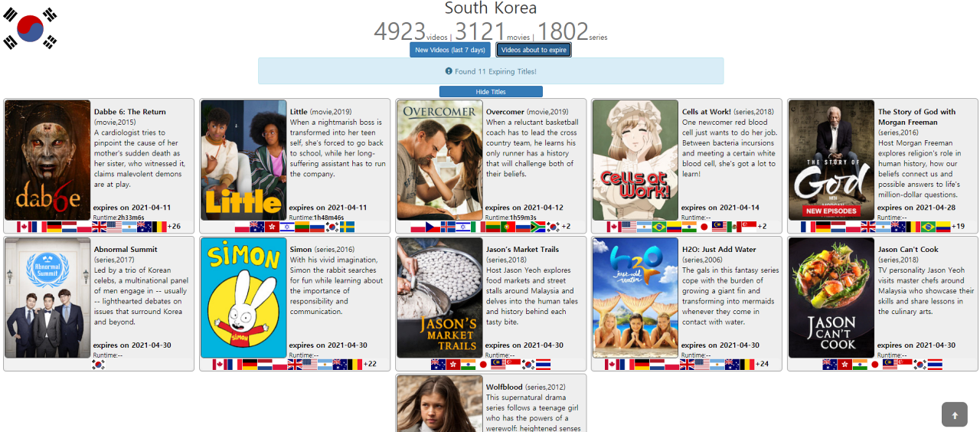Click the Belgium flag under Dabbe 6
Screen dimensions: 980x432
click(x=159, y=227)
